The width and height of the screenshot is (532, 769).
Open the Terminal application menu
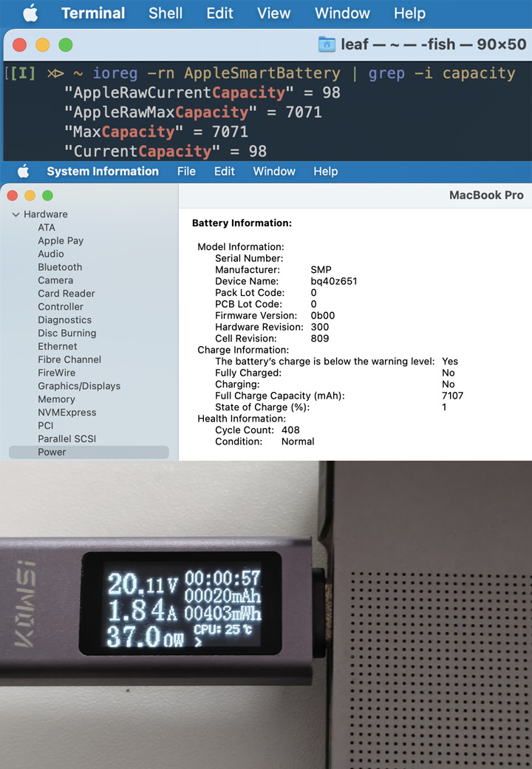point(93,13)
